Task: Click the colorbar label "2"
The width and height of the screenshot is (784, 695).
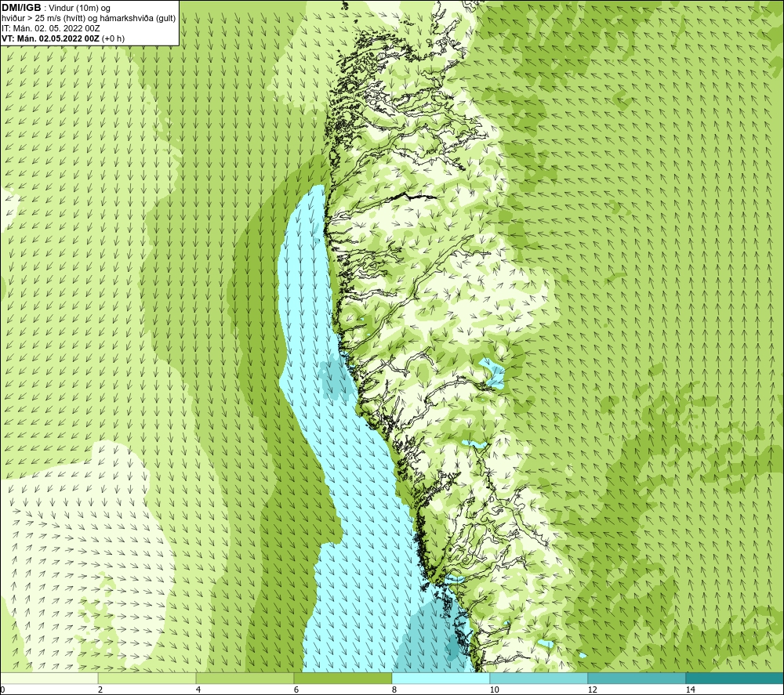Action: pyautogui.click(x=100, y=690)
